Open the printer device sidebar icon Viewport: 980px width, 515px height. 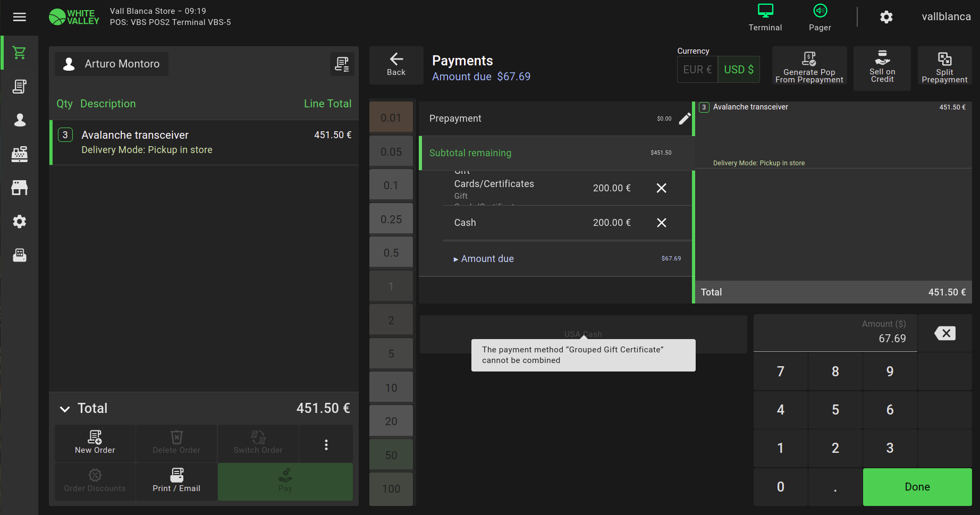click(20, 255)
